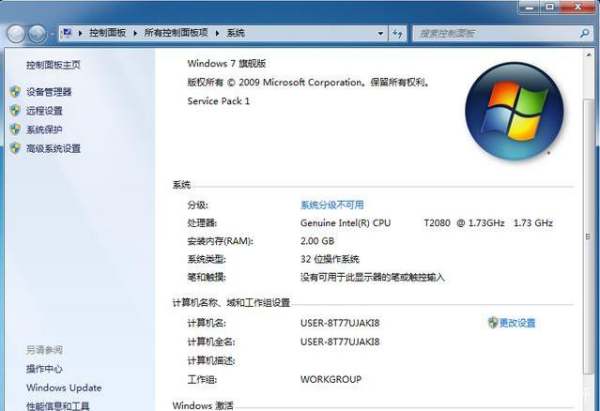This screenshot has width=600, height=411.
Task: Click the refresh button beside the address bar
Action: coord(398,33)
